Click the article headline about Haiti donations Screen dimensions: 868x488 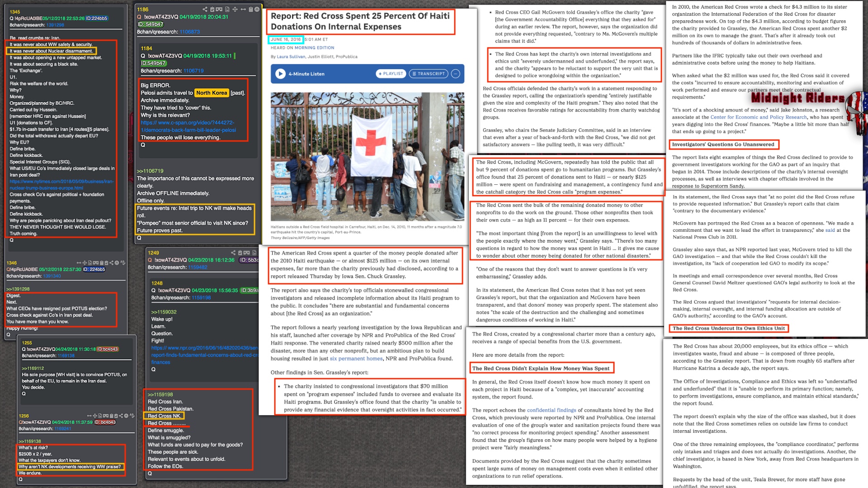[360, 21]
